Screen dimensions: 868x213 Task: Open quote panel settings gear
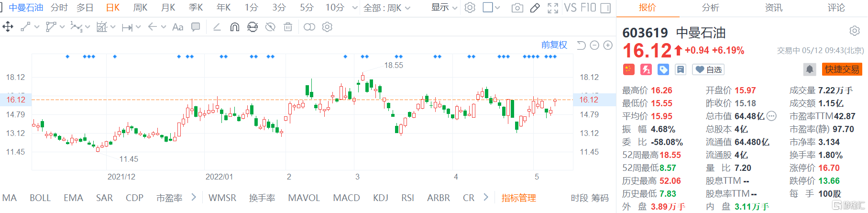click(x=855, y=31)
